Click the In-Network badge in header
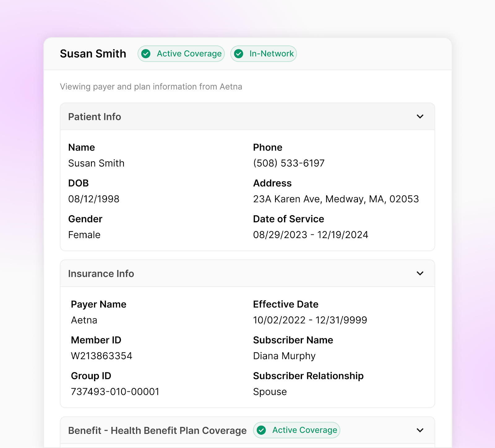The width and height of the screenshot is (495, 448). 264,54
